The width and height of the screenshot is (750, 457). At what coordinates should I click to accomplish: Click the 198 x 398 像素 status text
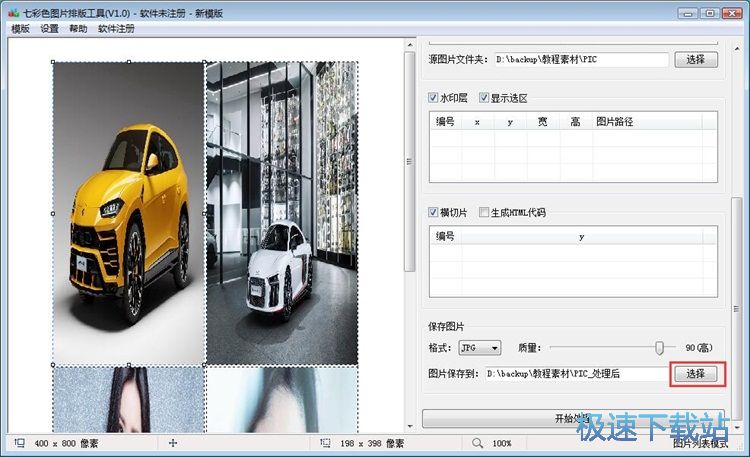click(x=372, y=444)
